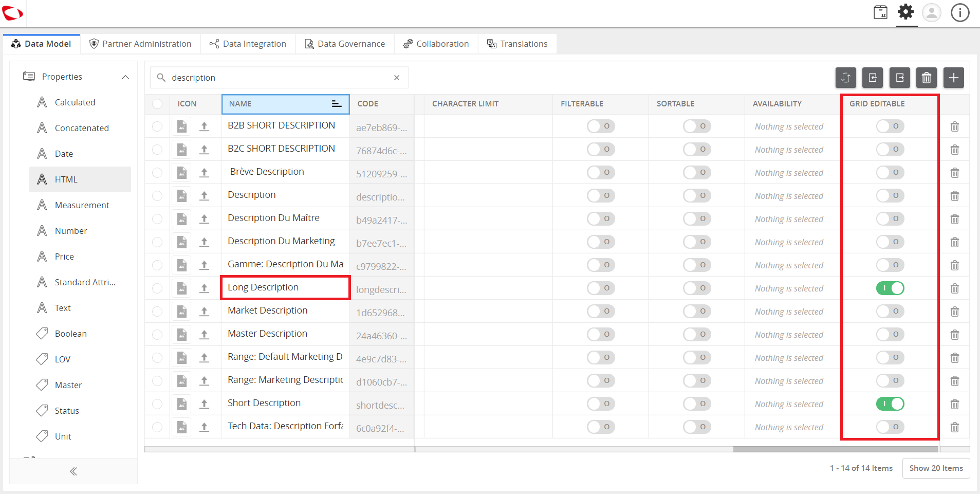Upload icon for Description row
This screenshot has width=980, height=494.
[205, 196]
